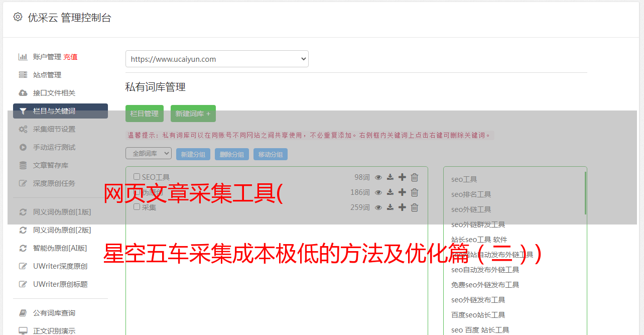Open 正文识别演示 in the sidebar

pos(54,331)
